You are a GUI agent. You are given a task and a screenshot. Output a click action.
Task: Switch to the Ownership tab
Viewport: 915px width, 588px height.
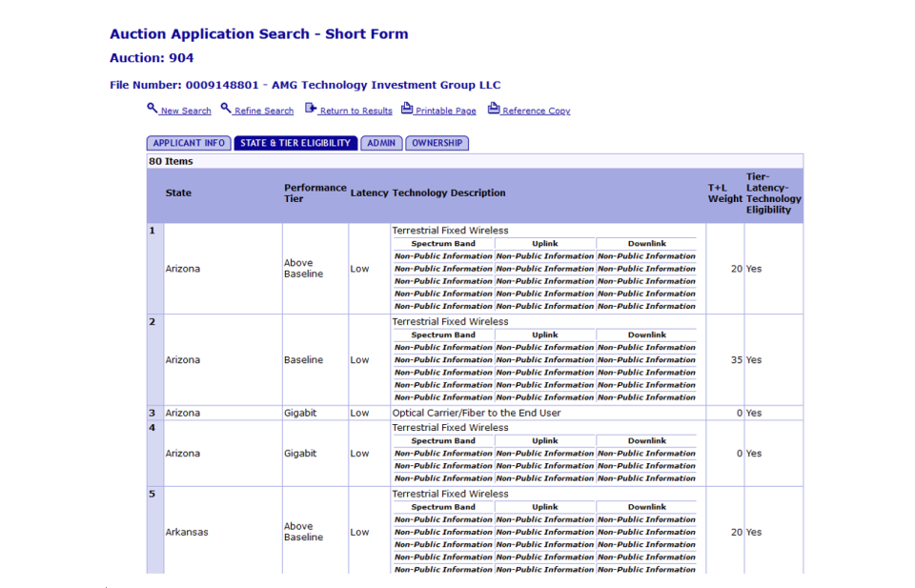click(x=437, y=143)
